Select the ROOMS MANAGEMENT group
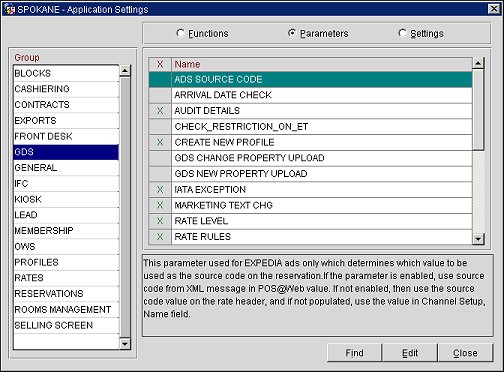The width and height of the screenshot is (504, 372). (x=66, y=310)
